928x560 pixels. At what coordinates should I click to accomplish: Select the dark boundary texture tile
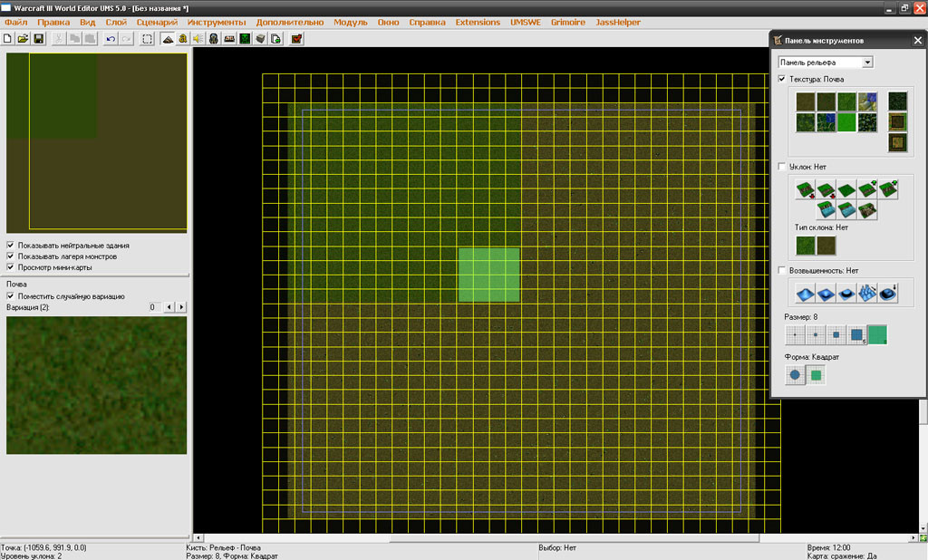pyautogui.click(x=897, y=101)
